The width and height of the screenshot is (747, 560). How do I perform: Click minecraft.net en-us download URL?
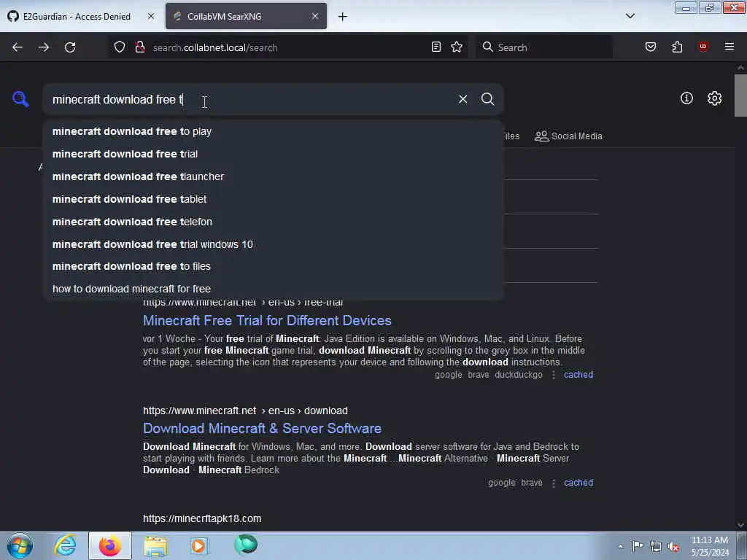click(245, 411)
